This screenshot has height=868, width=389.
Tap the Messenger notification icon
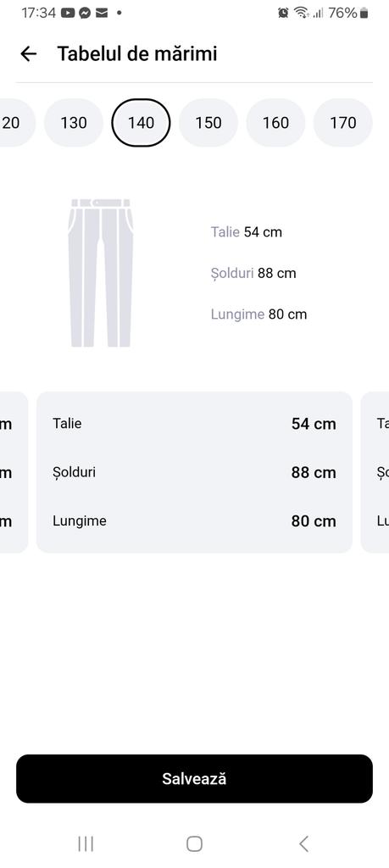85,13
